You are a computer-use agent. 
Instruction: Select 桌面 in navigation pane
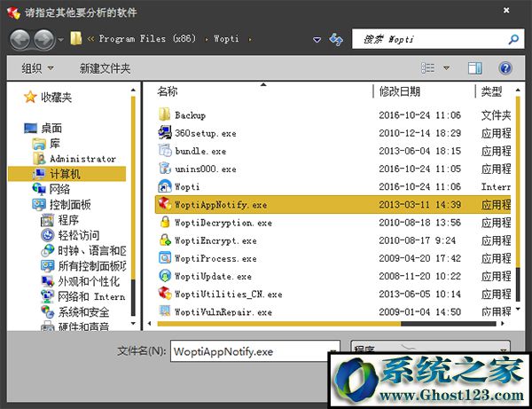click(x=51, y=128)
